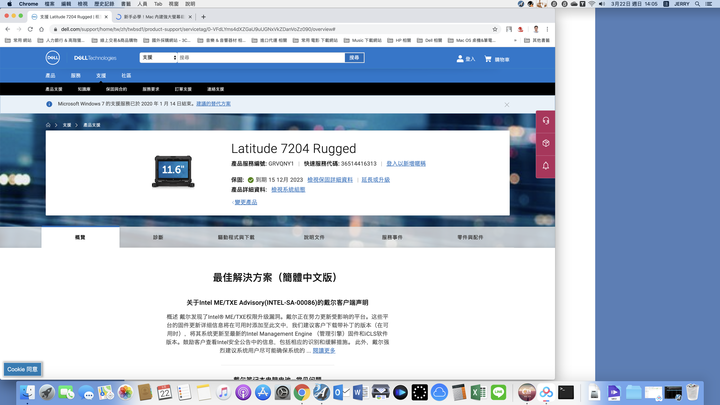Click 檢視系統組態 link
This screenshot has width=720, height=405.
pos(288,190)
